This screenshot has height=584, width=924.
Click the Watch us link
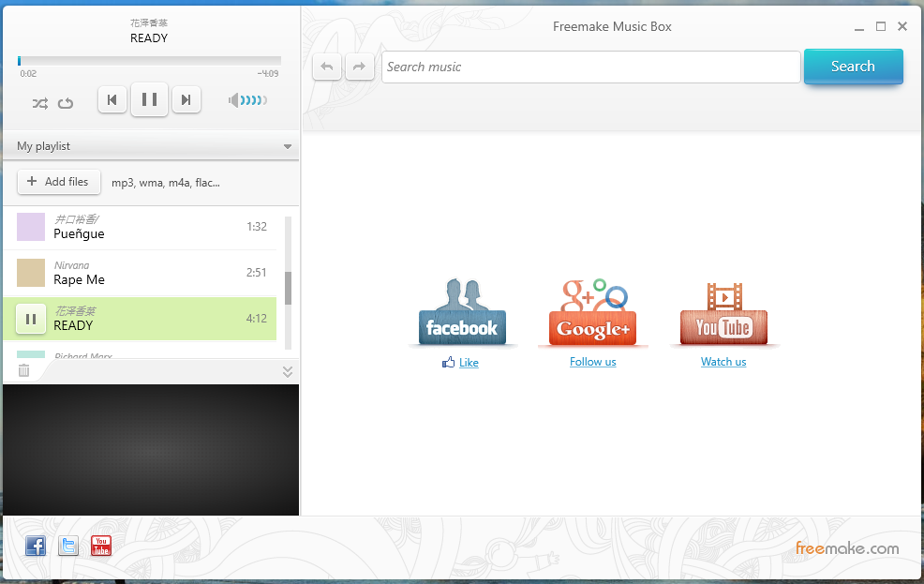[x=723, y=362]
